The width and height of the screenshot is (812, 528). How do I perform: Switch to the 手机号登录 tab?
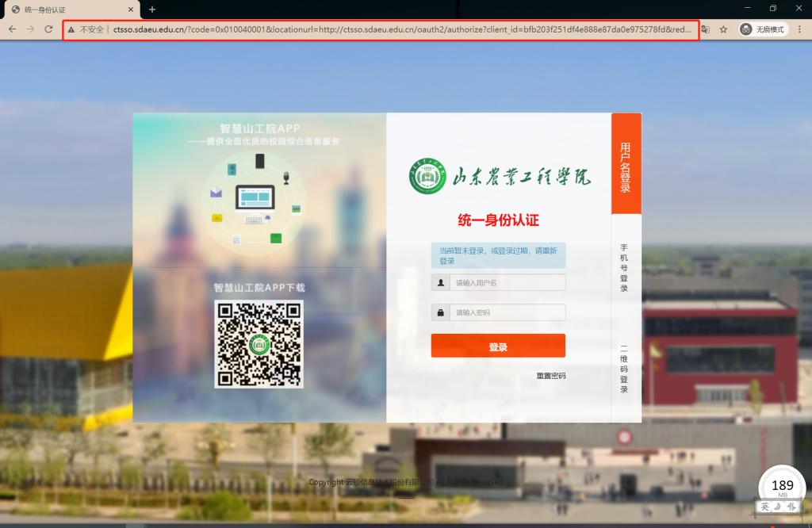click(625, 267)
